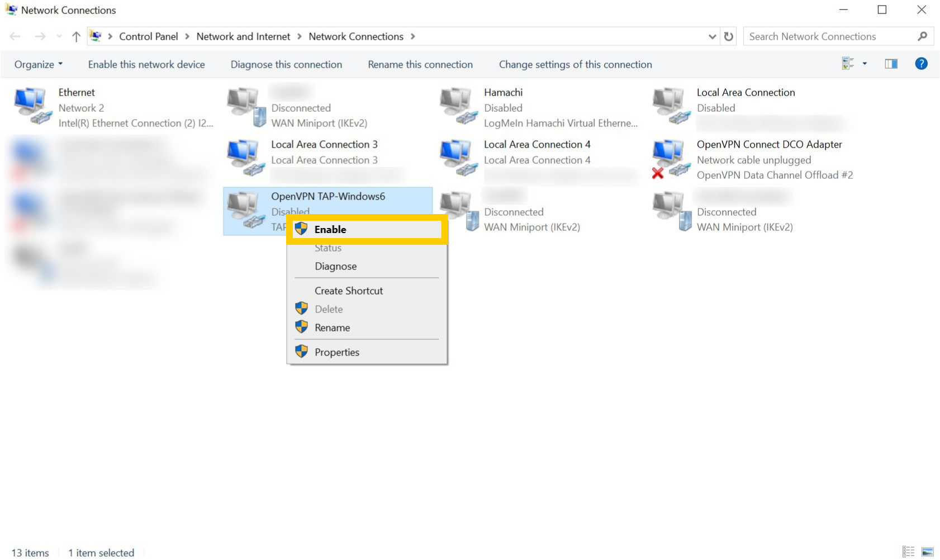The height and width of the screenshot is (560, 940).
Task: Click the Status context menu entry
Action: [327, 248]
